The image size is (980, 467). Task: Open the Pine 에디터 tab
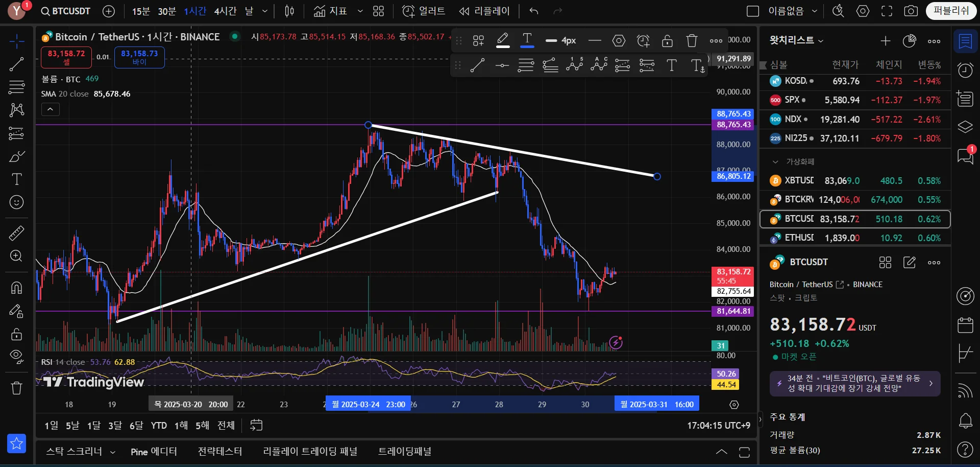click(154, 452)
